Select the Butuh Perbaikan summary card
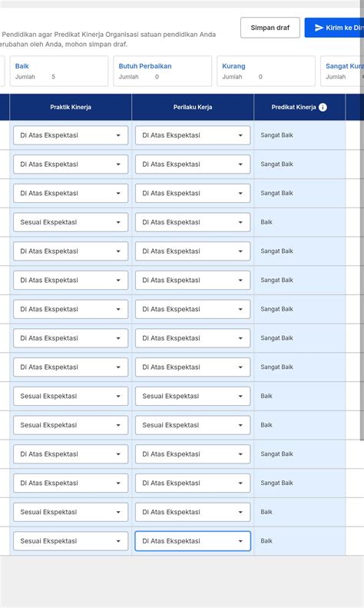The image size is (364, 608). click(x=162, y=71)
